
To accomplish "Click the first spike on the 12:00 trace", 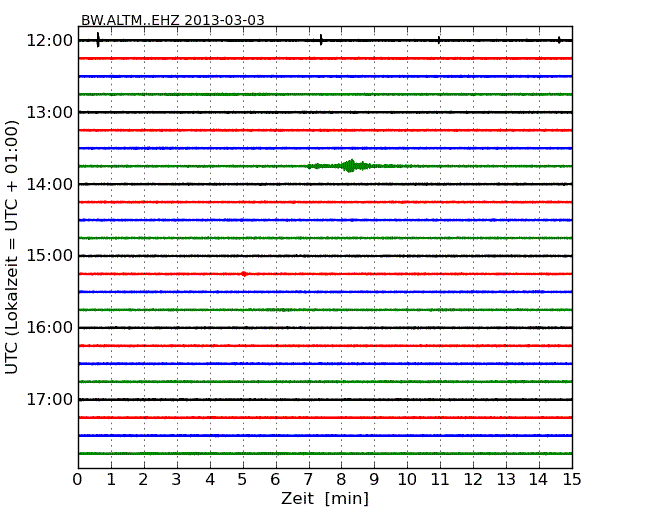I will (98, 40).
